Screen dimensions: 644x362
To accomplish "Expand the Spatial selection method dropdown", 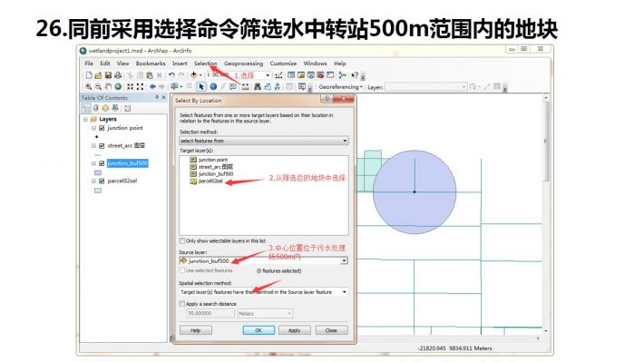I will pyautogui.click(x=264, y=292).
